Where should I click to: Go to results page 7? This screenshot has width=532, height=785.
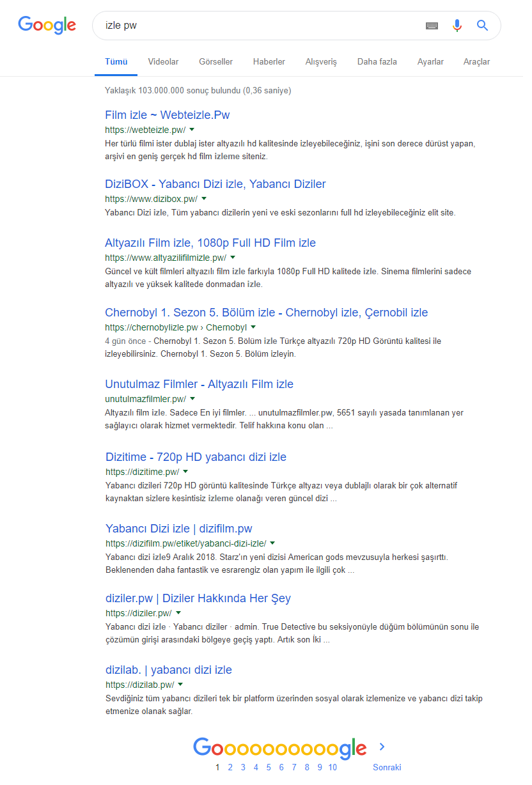point(294,767)
